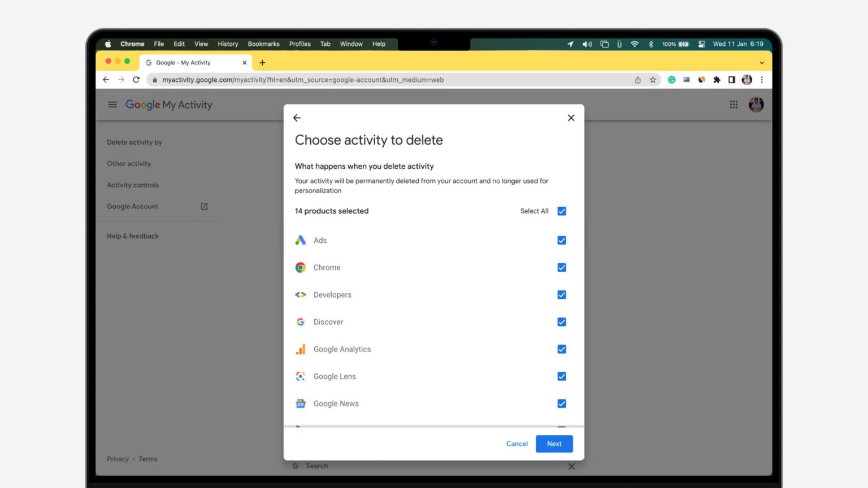Uncheck the Google Lens checkbox
The width and height of the screenshot is (868, 488).
point(562,376)
